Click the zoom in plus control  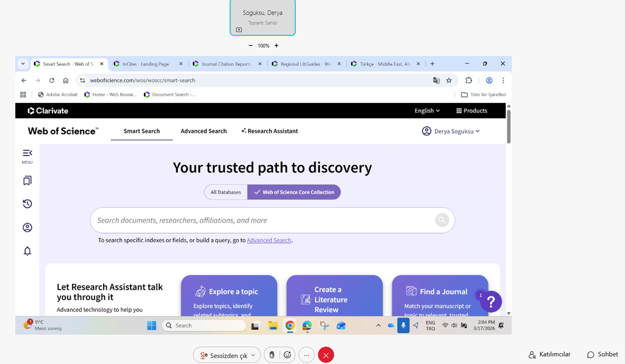coord(276,46)
